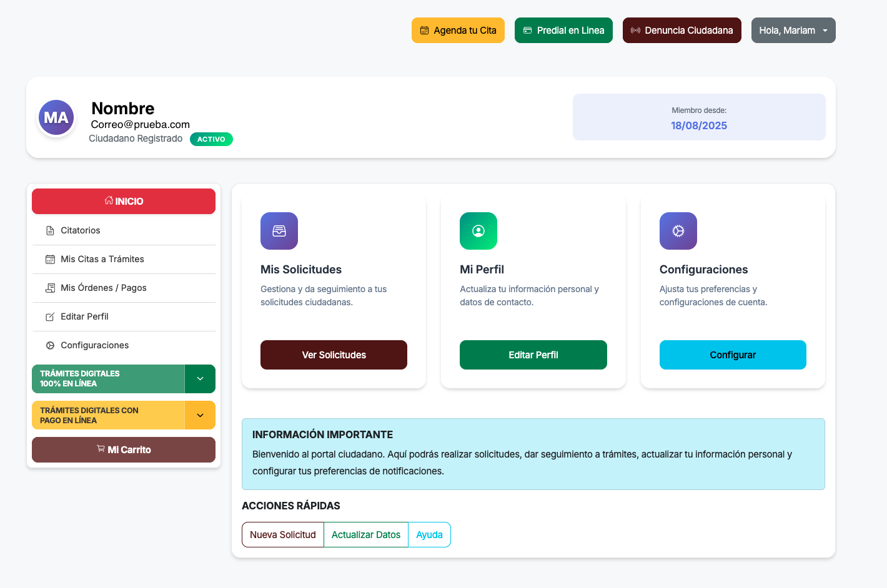Open Trámites Digitales con Pago en Línea section
The height and width of the screenshot is (588, 887).
point(108,415)
